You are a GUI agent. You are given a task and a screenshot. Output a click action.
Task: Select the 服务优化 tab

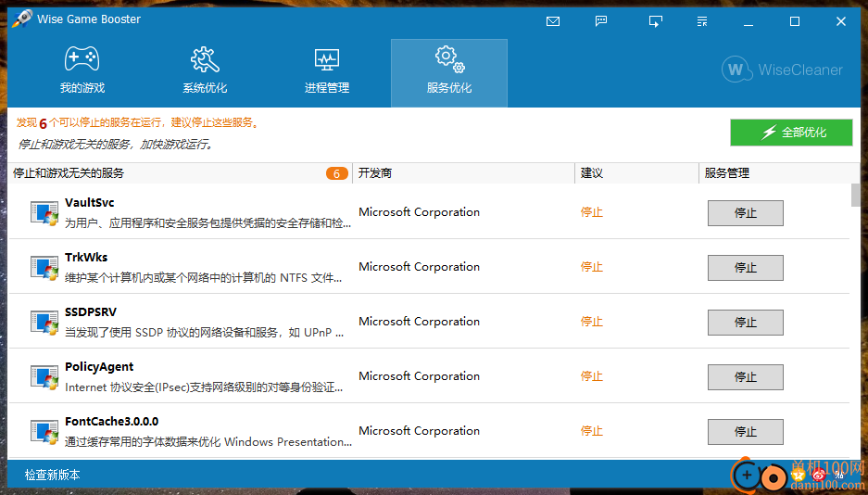point(449,72)
